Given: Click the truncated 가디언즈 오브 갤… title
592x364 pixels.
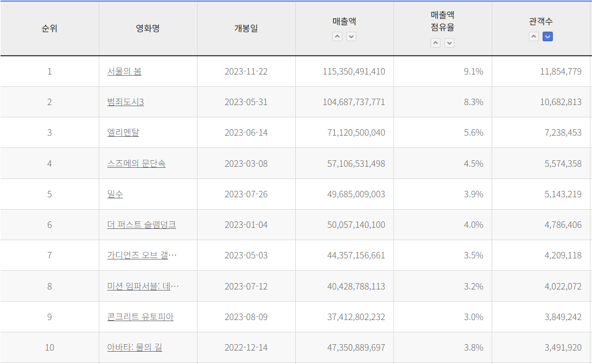Looking at the screenshot, I should (142, 255).
